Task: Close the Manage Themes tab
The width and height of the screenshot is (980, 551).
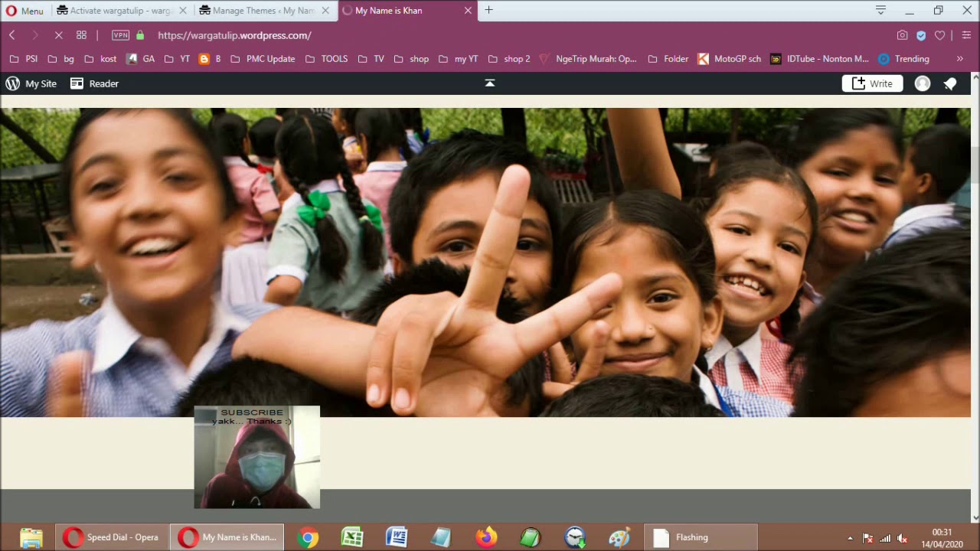Action: pyautogui.click(x=325, y=11)
